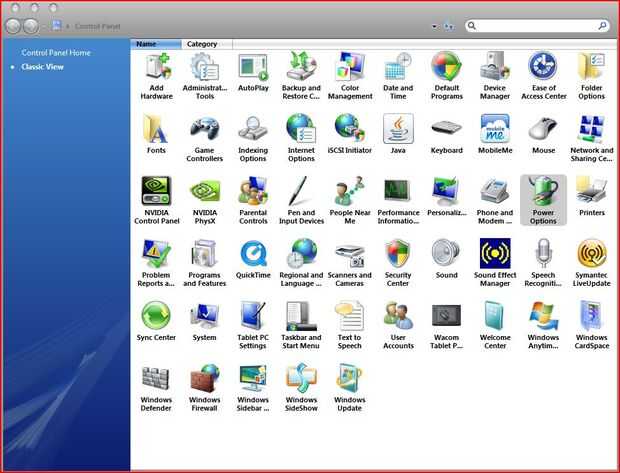This screenshot has width=620, height=473.
Task: Sort items by Name column header
Action: coord(156,44)
